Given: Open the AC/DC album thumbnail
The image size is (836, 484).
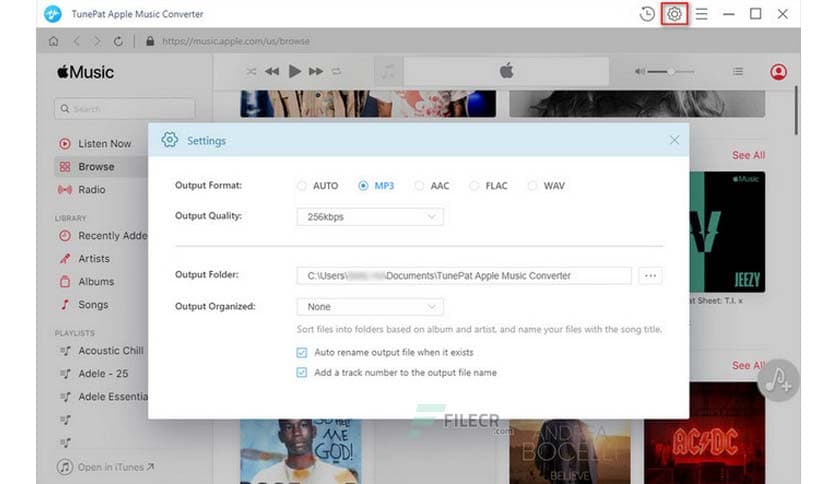Looking at the screenshot, I should [x=704, y=433].
